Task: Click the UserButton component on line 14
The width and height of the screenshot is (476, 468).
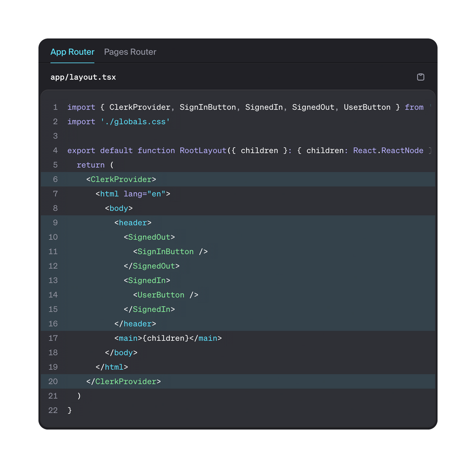Action: [160, 295]
